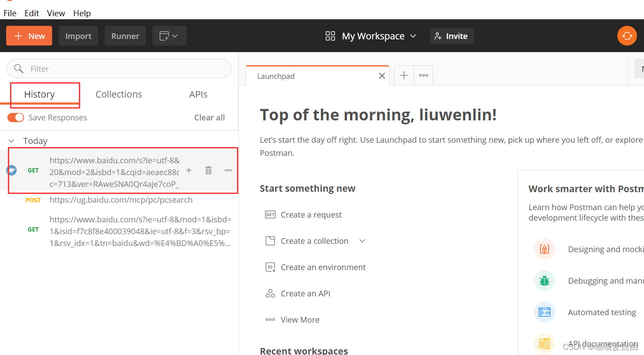The width and height of the screenshot is (644, 355).
Task: Open the View menu
Action: 56,13
